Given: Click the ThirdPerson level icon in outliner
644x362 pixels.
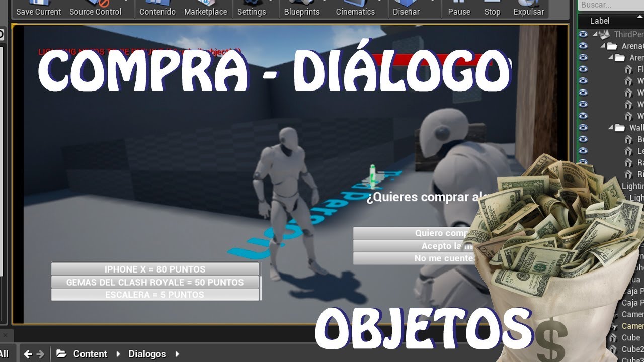Looking at the screenshot, I should (605, 34).
